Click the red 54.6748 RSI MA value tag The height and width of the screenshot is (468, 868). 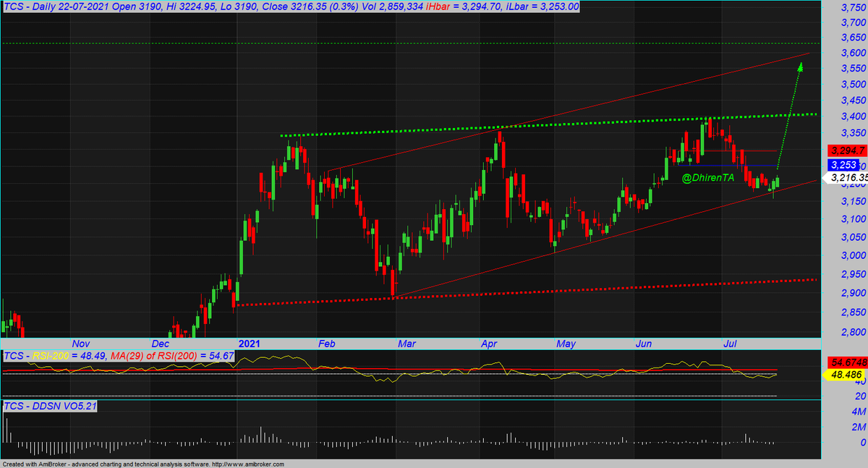click(847, 362)
